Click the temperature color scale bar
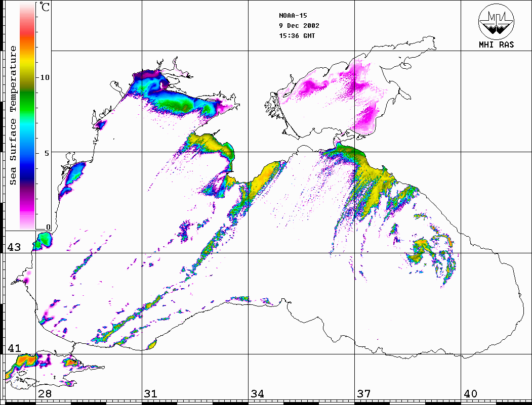The image size is (532, 405). coord(27,116)
